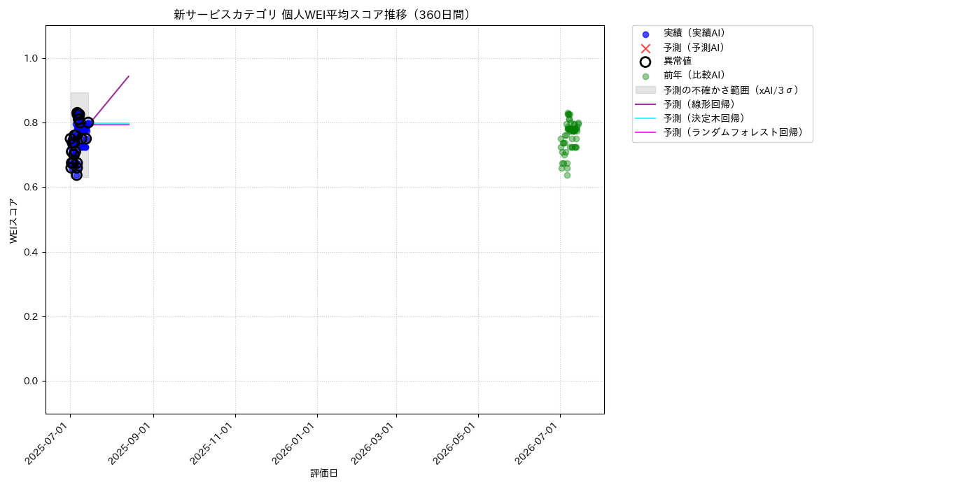Screen dimensions: 980x490
Task: Click y-axis tick 0.6
Action: (32, 188)
